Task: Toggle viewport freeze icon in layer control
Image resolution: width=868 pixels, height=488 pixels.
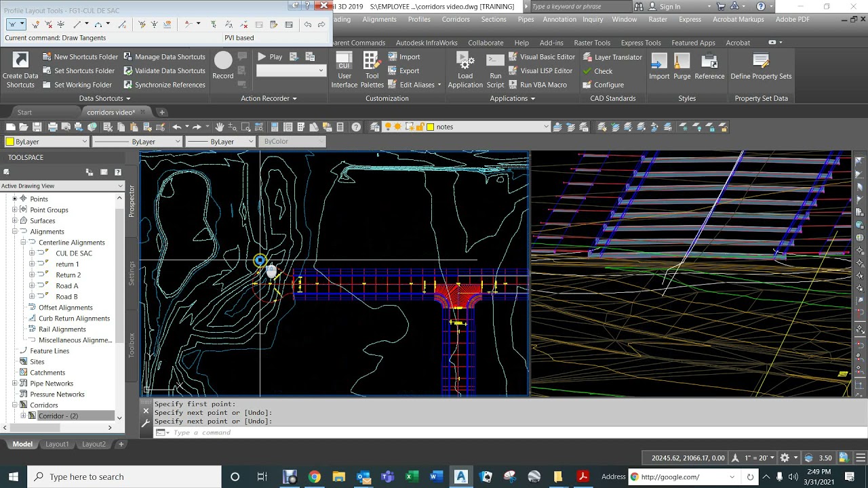Action: [409, 127]
